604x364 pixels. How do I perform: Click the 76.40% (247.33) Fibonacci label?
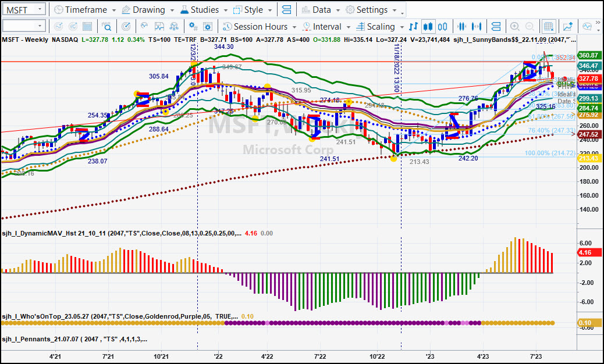[551, 130]
